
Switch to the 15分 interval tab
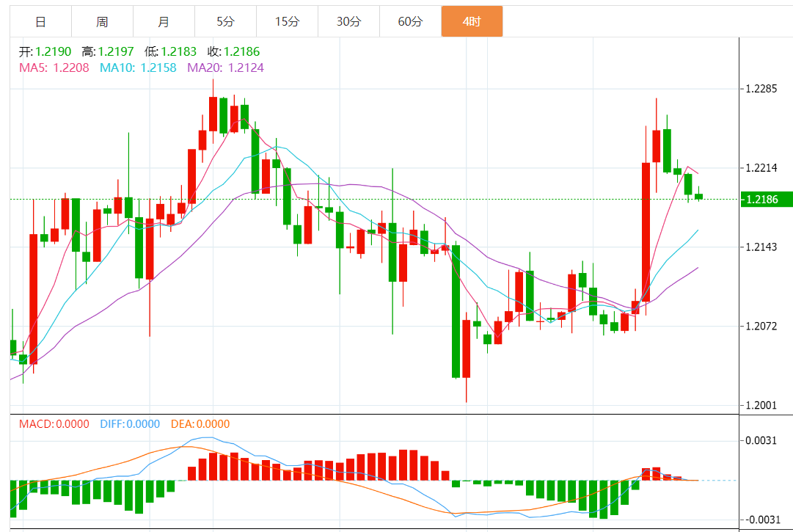pyautogui.click(x=288, y=22)
